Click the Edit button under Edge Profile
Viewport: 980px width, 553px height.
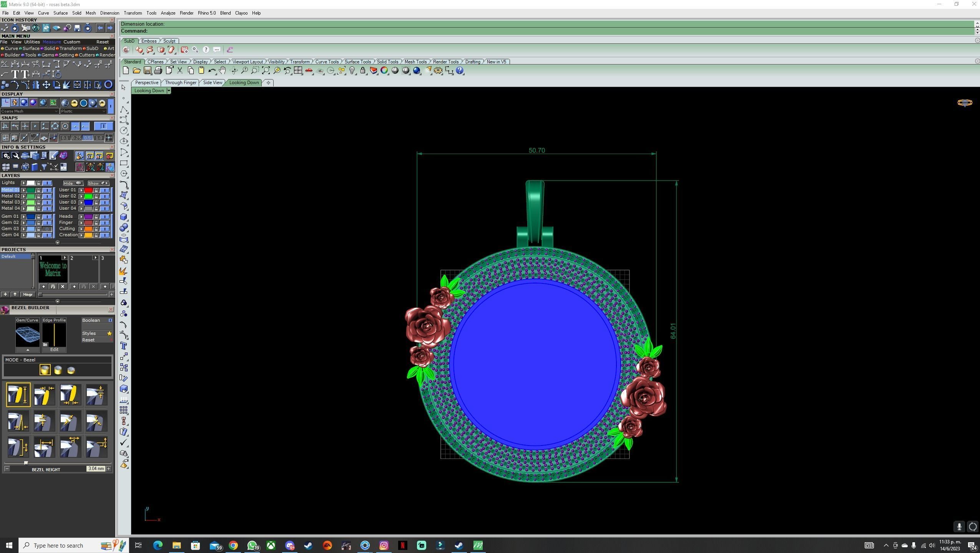point(54,349)
